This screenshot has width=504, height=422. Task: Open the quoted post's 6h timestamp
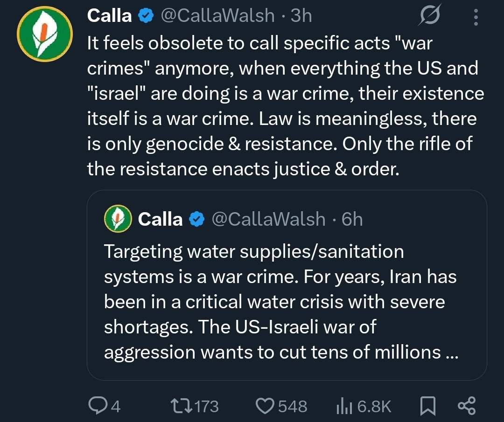click(352, 219)
